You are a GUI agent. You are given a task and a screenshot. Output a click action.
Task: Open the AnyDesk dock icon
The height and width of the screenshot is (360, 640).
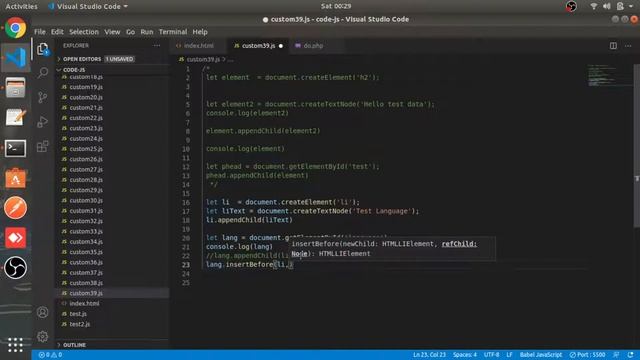[x=16, y=238]
